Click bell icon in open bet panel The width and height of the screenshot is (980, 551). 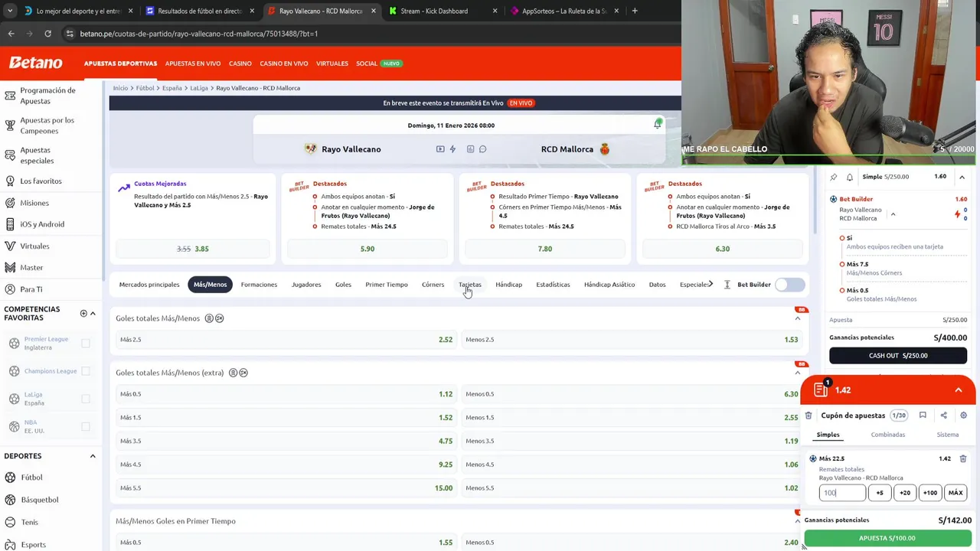(850, 177)
